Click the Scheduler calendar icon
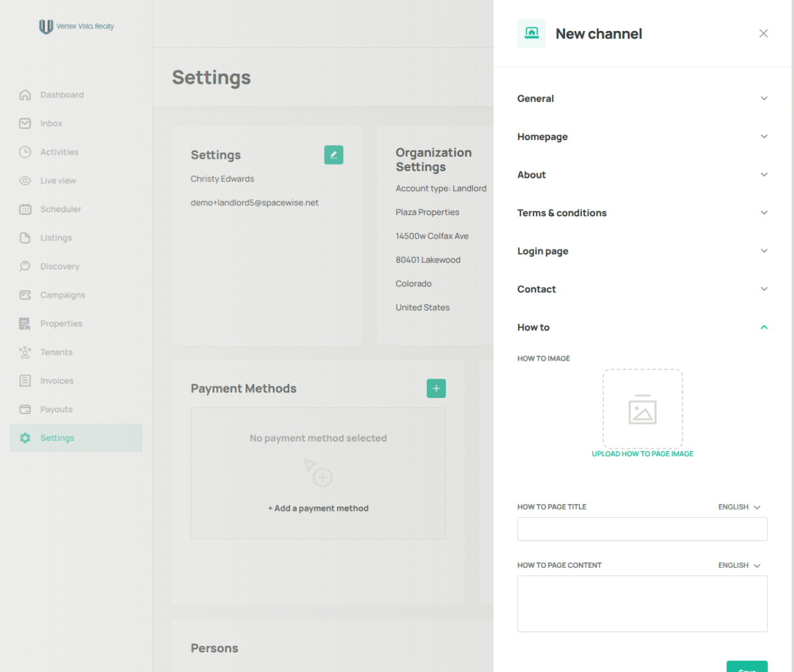 pos(25,209)
